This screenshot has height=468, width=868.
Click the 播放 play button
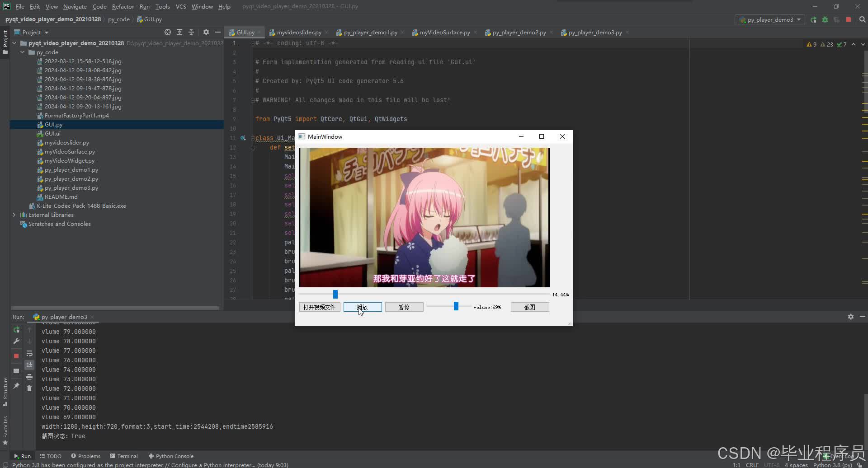point(363,307)
